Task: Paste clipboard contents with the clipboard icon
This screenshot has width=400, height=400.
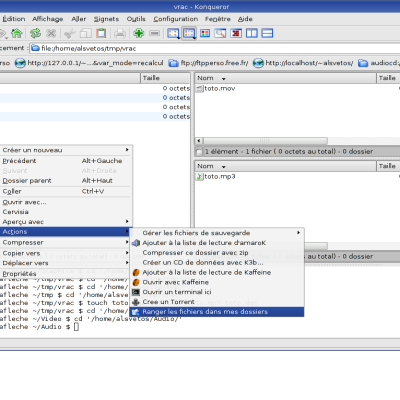Action: [x=101, y=33]
